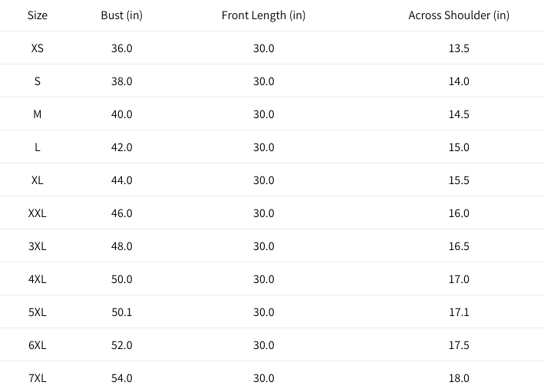Click the 50.1 bust value for 5XL
This screenshot has width=544, height=392.
[x=121, y=312]
